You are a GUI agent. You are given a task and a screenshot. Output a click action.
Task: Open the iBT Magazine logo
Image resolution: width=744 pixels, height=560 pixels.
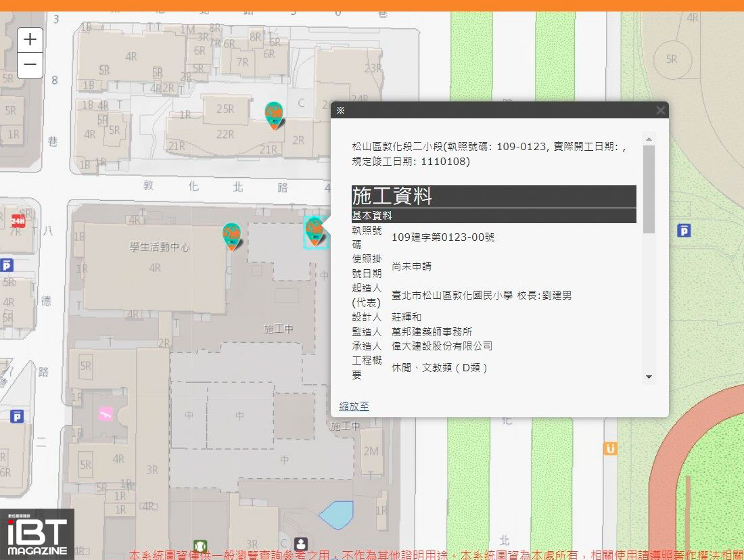click(x=37, y=534)
